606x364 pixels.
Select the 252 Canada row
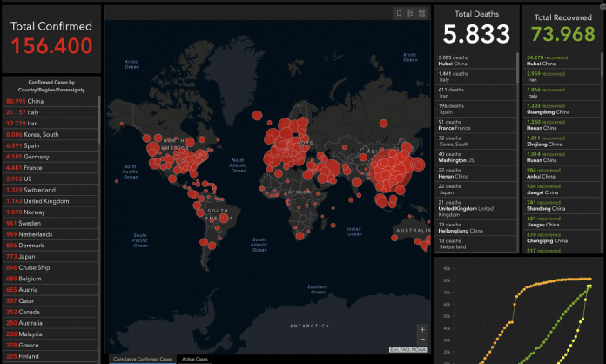pos(50,313)
